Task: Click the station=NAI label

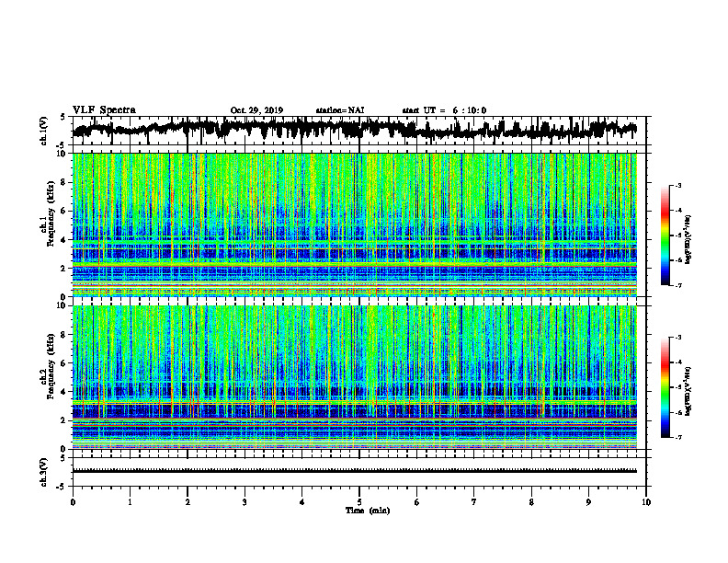Action: [340, 110]
